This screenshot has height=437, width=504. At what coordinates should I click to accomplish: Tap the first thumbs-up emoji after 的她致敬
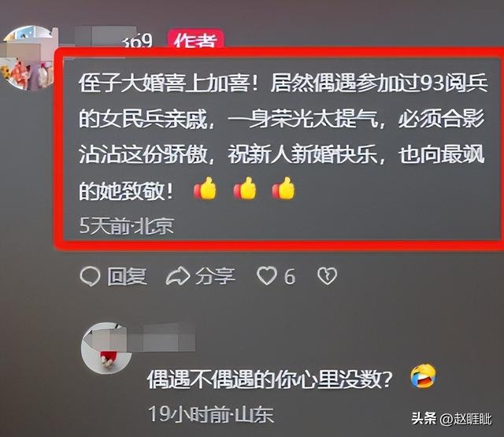(x=205, y=189)
